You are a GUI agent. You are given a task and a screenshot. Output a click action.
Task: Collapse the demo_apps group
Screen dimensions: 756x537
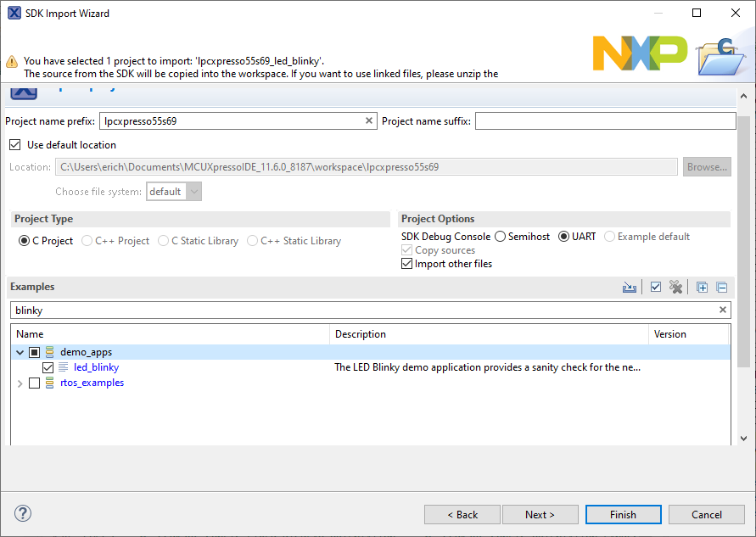coord(20,351)
